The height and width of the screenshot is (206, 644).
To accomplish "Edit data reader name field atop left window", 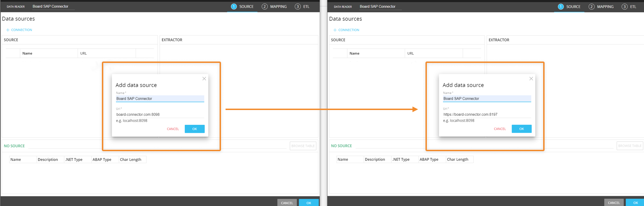I will point(53,6).
